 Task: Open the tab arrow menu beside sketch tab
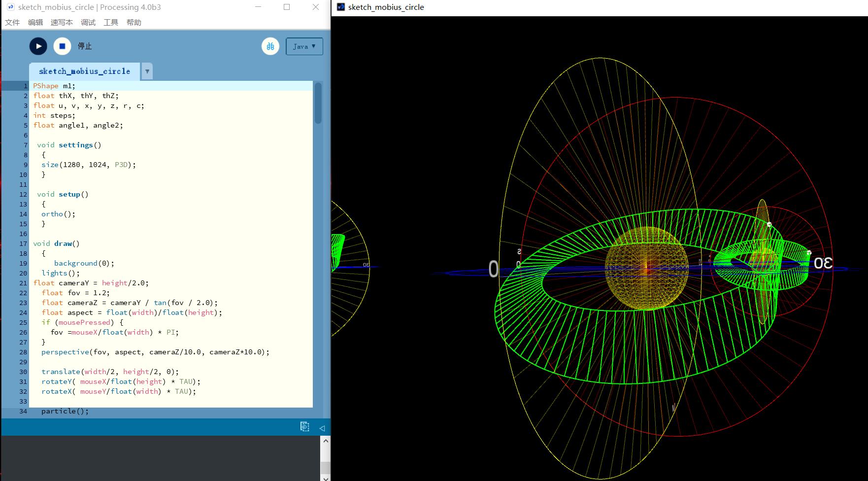click(147, 71)
